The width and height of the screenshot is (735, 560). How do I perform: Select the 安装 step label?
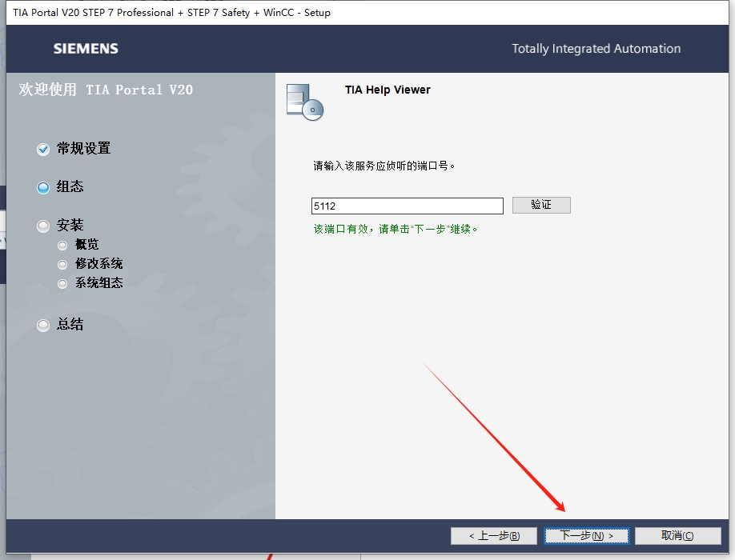(70, 226)
